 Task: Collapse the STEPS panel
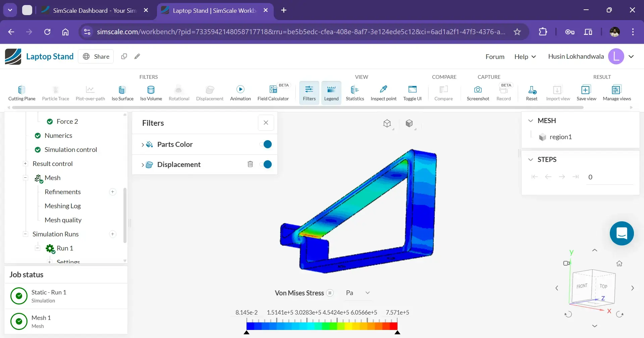pyautogui.click(x=531, y=159)
